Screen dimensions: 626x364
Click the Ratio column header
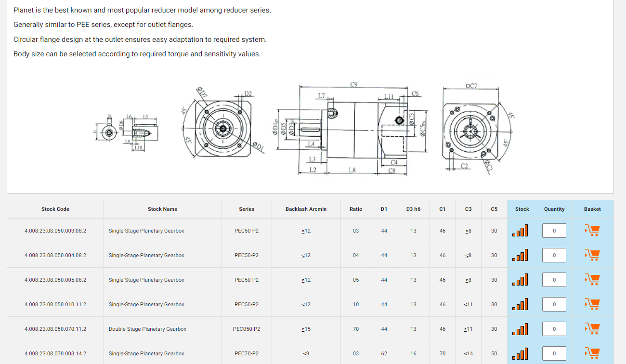(x=356, y=209)
